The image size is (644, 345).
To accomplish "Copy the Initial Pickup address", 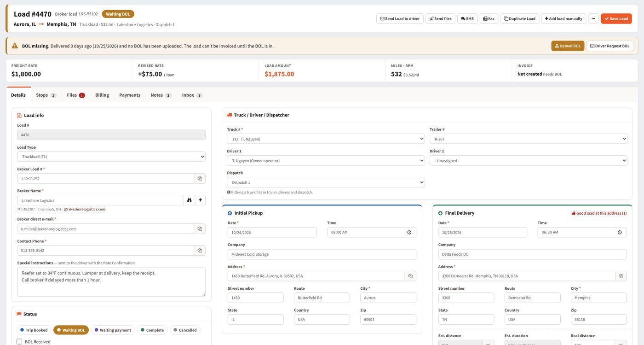I will coord(410,276).
